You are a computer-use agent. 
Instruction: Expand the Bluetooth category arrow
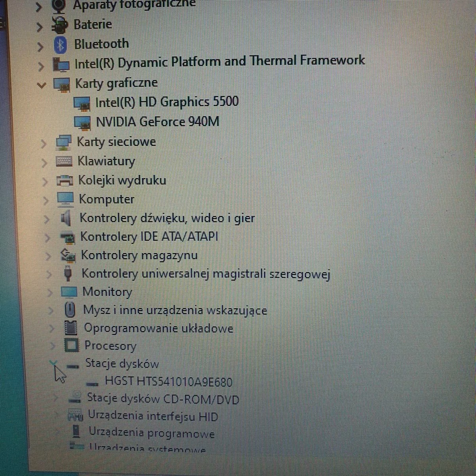point(40,46)
